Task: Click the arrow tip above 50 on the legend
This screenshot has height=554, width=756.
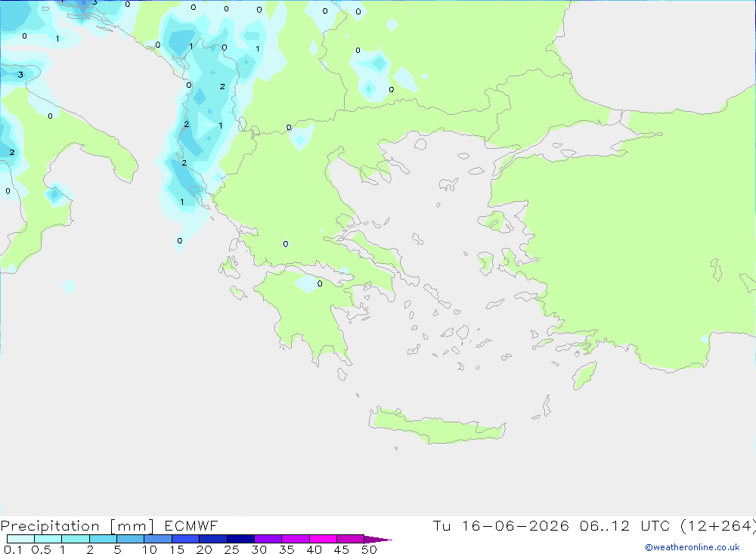Action: [378, 539]
